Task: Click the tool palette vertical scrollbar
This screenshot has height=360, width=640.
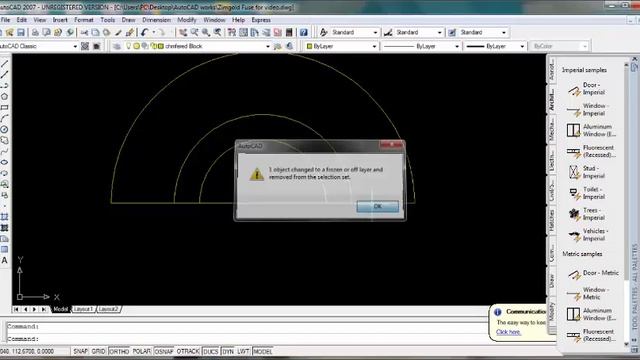Action: click(627, 204)
